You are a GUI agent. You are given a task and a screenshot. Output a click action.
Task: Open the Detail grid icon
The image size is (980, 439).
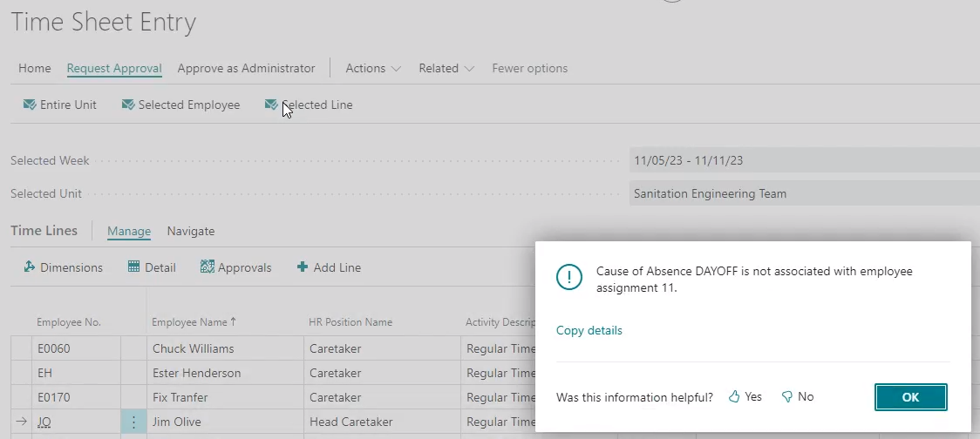coord(133,267)
